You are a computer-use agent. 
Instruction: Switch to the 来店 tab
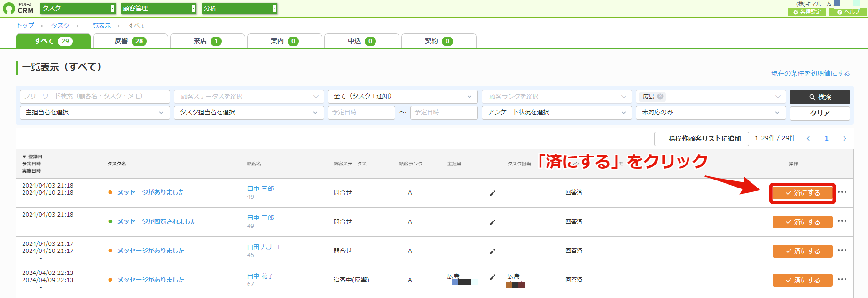(207, 41)
